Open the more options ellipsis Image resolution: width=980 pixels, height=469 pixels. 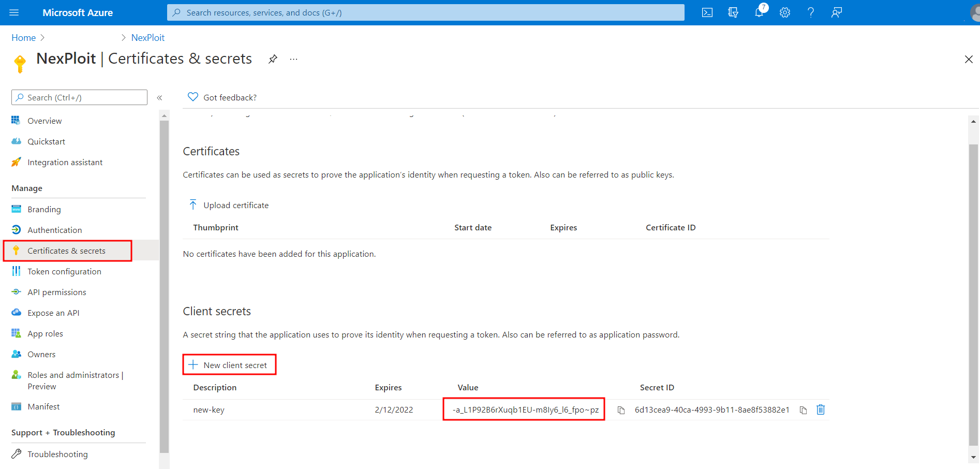(293, 59)
